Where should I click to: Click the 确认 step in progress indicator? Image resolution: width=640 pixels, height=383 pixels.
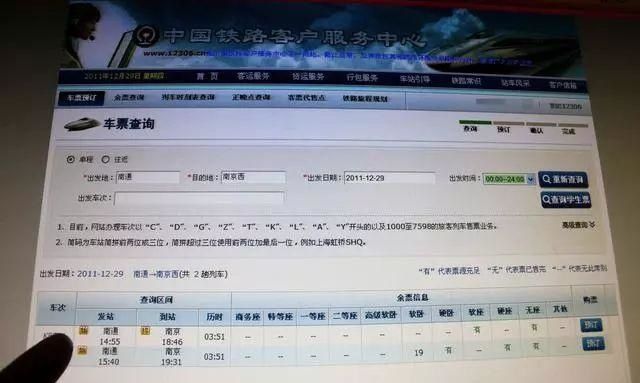click(536, 131)
